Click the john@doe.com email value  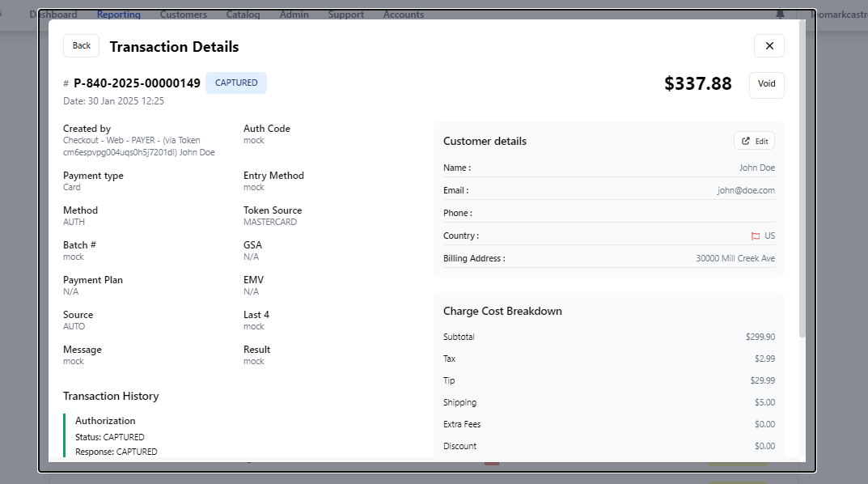tap(745, 191)
